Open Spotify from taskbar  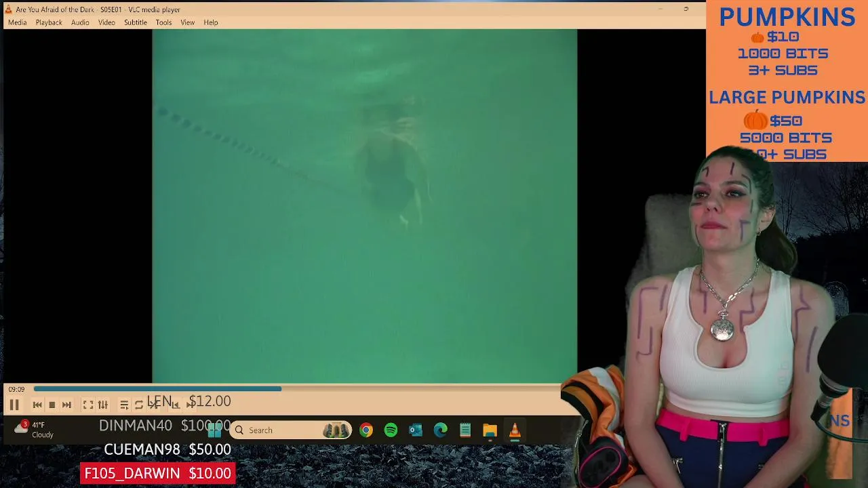391,430
